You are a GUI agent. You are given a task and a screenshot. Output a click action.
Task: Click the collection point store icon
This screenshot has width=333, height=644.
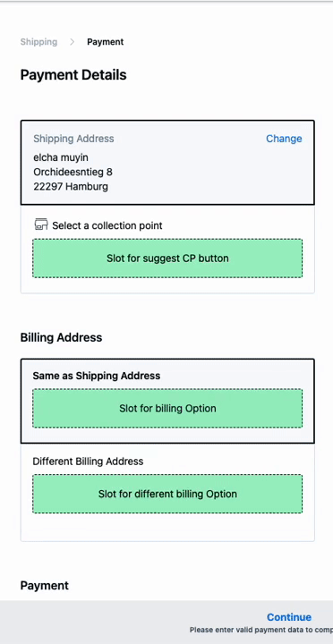(x=40, y=225)
